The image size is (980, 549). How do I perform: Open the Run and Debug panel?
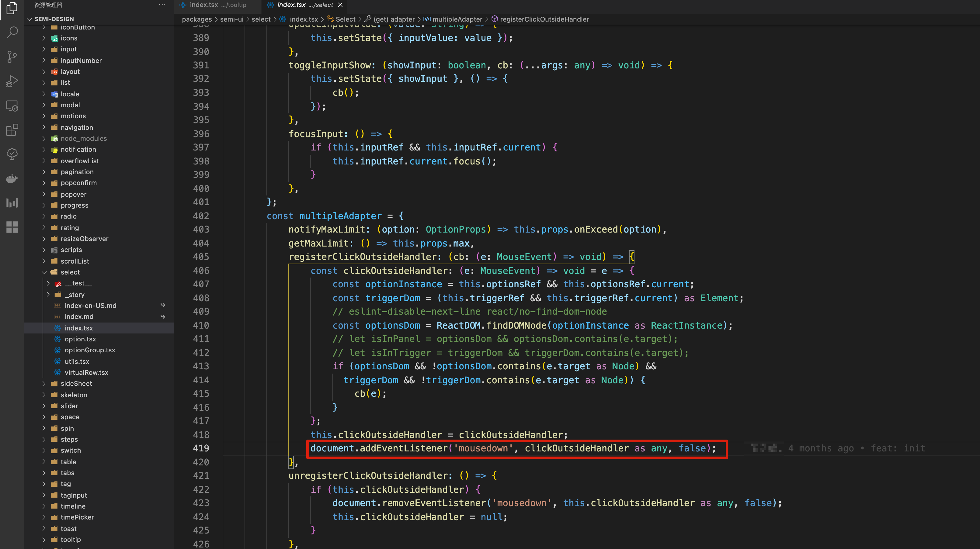(12, 81)
